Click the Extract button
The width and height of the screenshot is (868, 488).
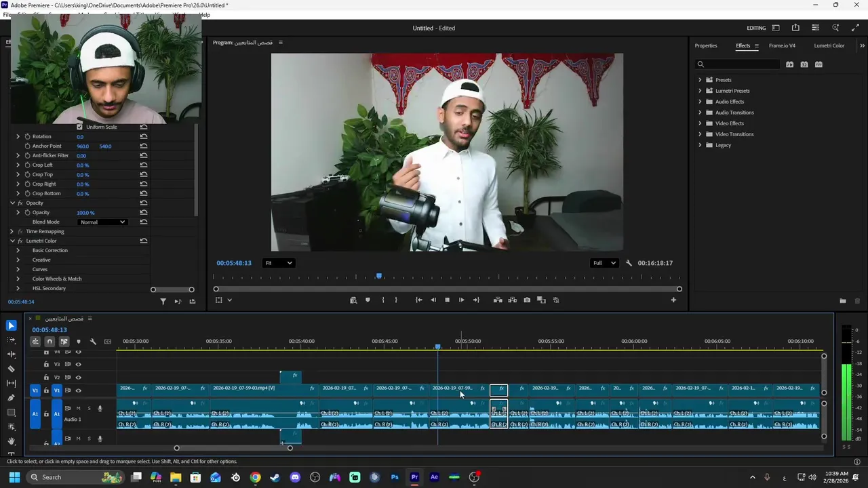click(512, 300)
